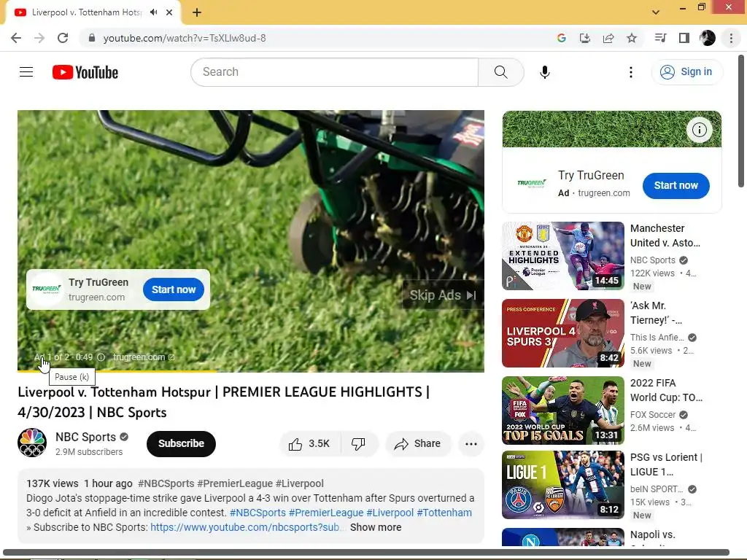Click 'PSG vs Lorient | LIGUE 1' title
Image resolution: width=747 pixels, height=560 pixels.
click(666, 464)
